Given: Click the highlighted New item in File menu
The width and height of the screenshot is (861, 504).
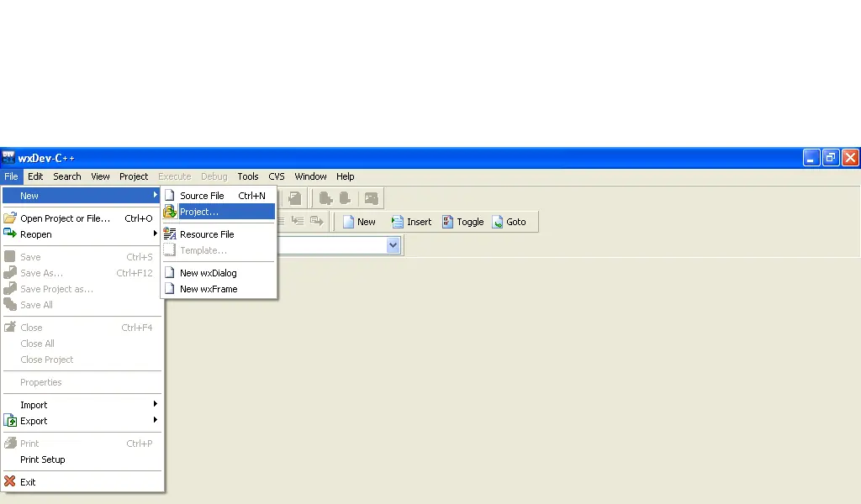Looking at the screenshot, I should click(x=82, y=196).
